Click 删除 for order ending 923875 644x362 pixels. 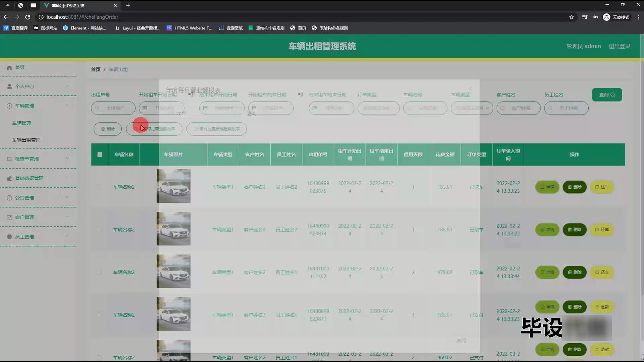pyautogui.click(x=575, y=187)
